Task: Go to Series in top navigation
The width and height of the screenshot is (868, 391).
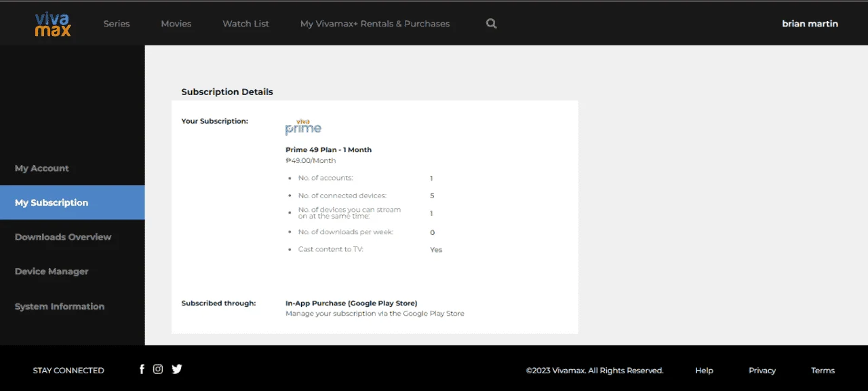Action: pos(117,24)
